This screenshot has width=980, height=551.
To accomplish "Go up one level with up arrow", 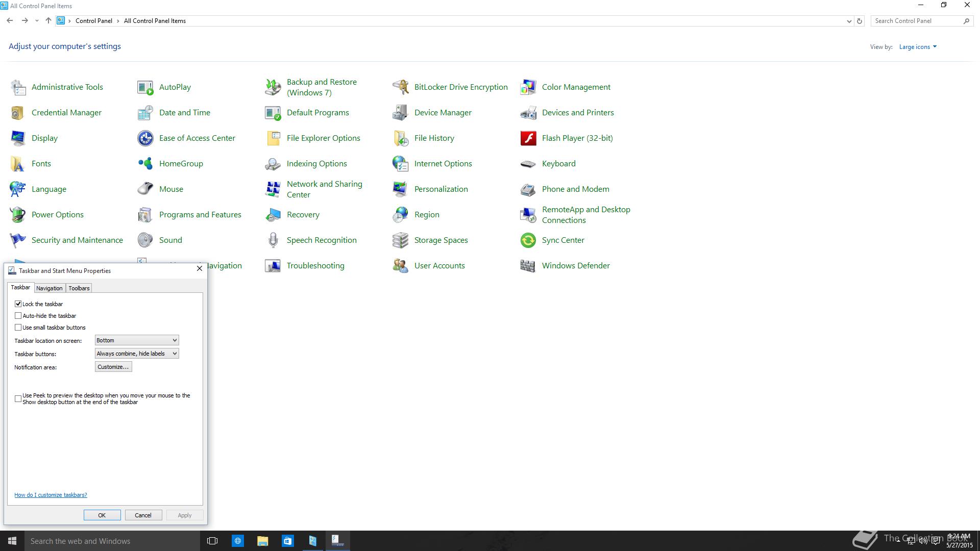I will (x=48, y=21).
